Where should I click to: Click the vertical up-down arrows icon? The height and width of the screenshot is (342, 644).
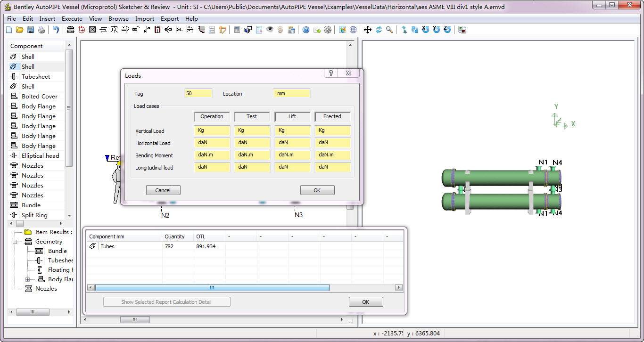tap(404, 30)
